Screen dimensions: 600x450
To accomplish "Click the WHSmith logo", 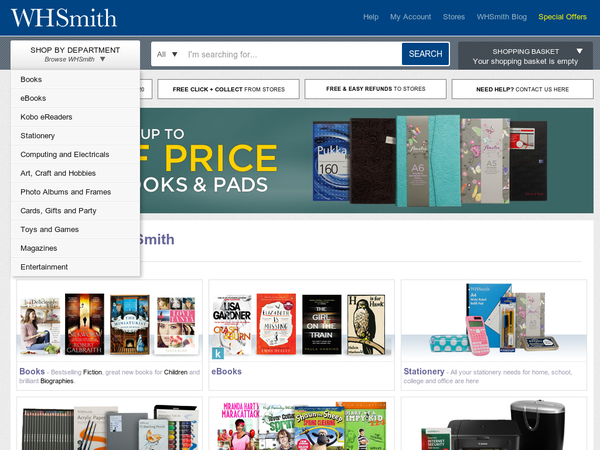I will [64, 18].
